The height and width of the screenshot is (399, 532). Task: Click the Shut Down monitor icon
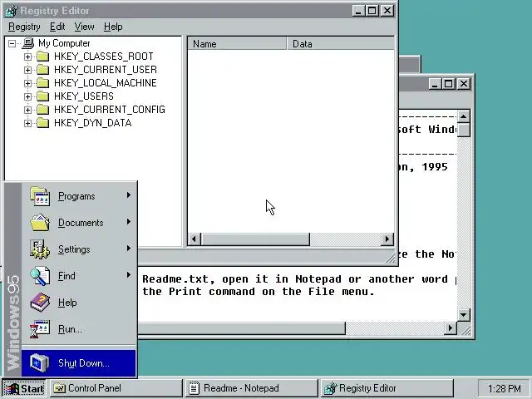tap(39, 362)
